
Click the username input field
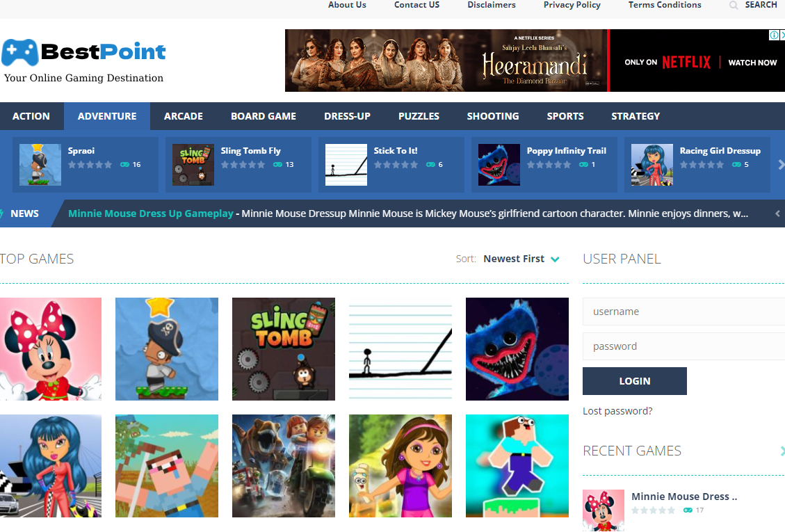(683, 311)
